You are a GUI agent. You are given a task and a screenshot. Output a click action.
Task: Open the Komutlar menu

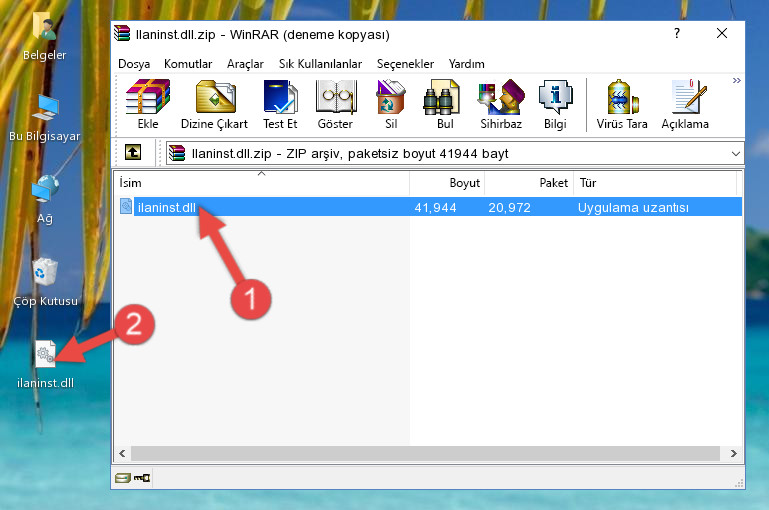pyautogui.click(x=188, y=64)
